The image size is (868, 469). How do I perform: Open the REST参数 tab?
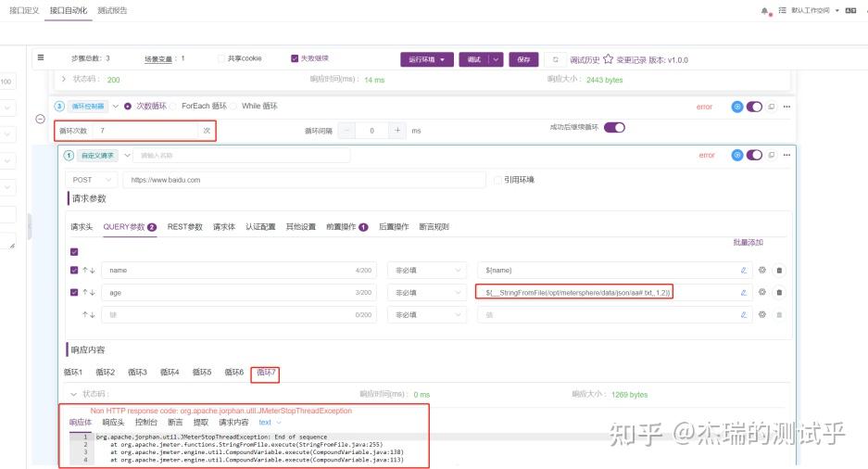(185, 227)
